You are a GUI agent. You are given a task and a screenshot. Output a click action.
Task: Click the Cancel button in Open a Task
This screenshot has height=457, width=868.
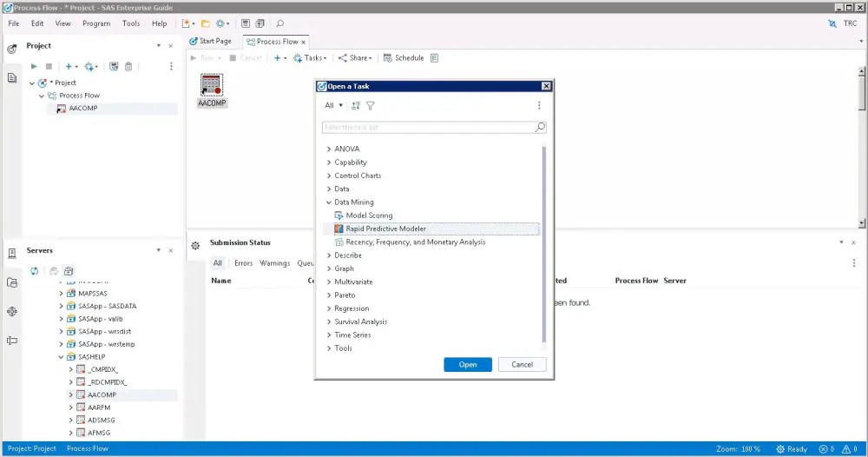pyautogui.click(x=522, y=365)
